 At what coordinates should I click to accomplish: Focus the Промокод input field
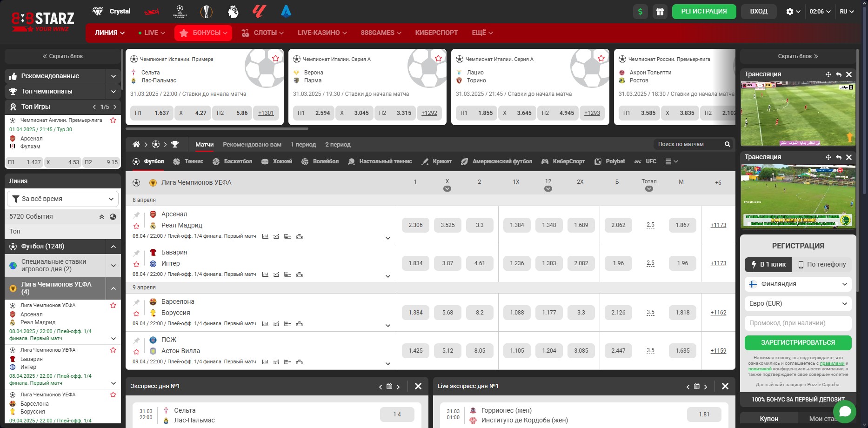click(798, 323)
